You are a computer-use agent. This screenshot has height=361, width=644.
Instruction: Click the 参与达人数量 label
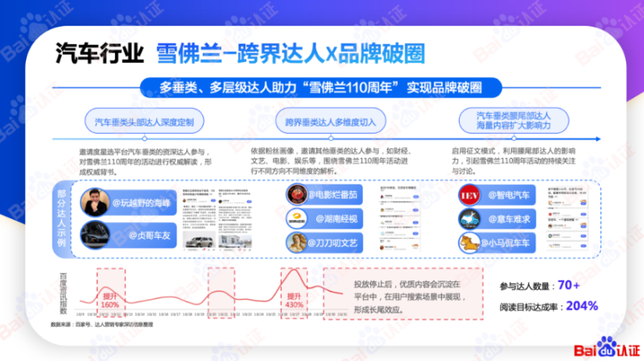click(525, 286)
